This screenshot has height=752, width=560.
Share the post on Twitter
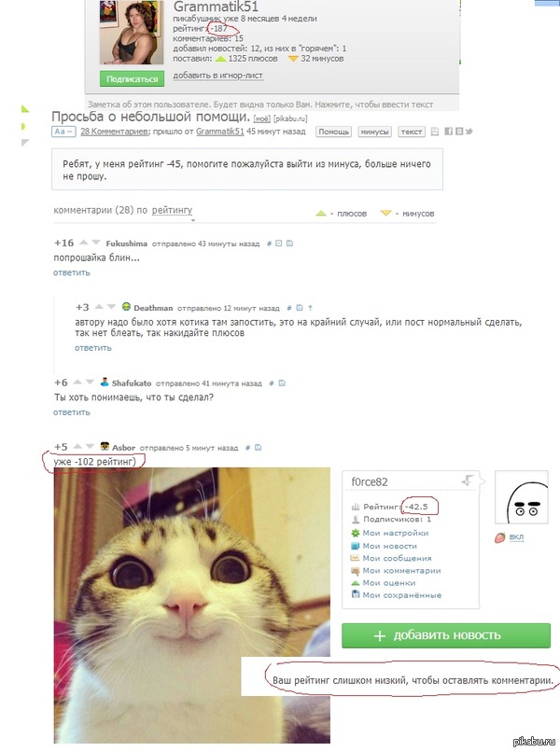469,132
